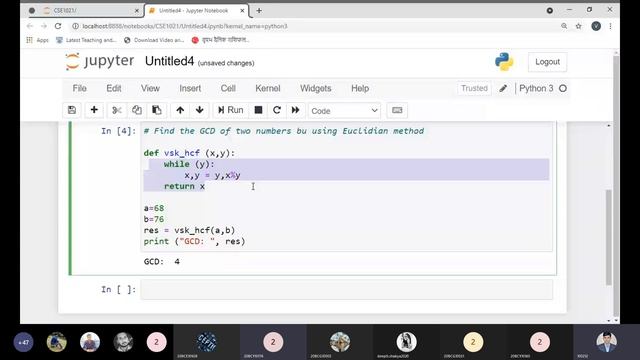Click the Trusted notebook indicator
Screen dimensions: 640x360
click(x=474, y=88)
